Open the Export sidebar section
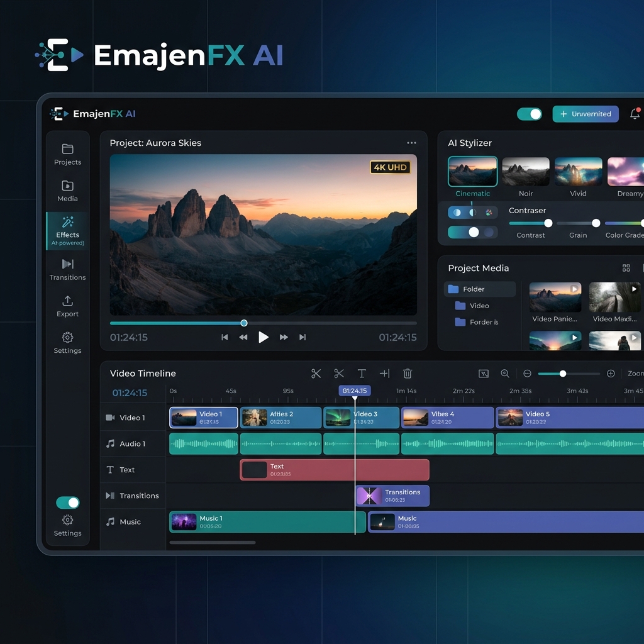The image size is (644, 644). (67, 306)
